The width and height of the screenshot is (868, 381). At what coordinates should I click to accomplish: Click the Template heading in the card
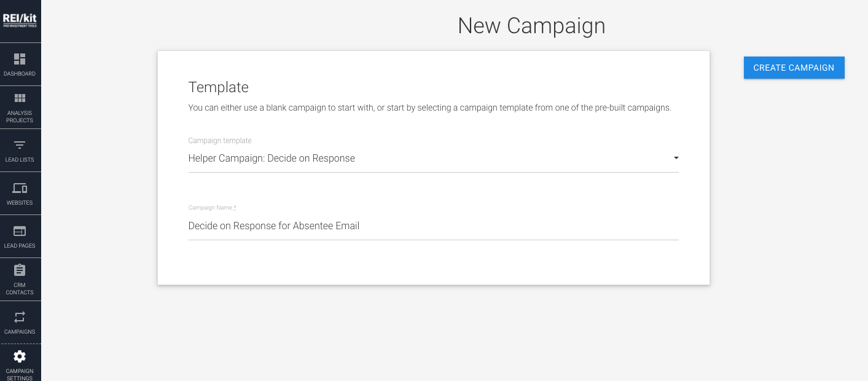(218, 87)
